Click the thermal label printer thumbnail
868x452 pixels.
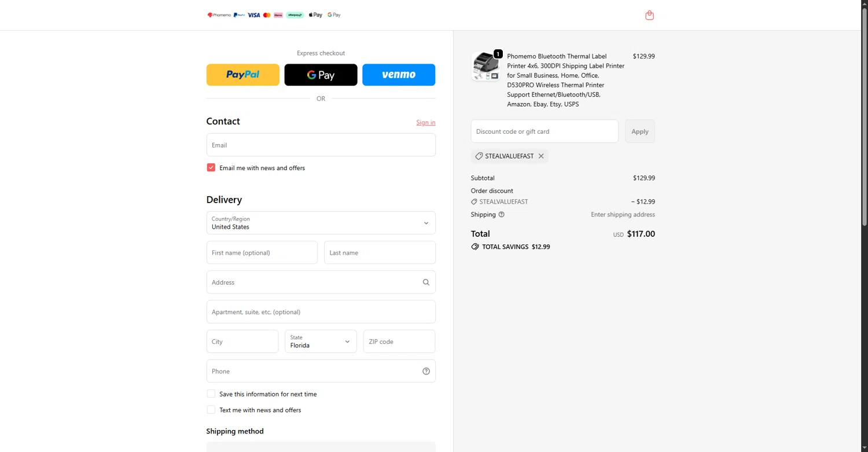[x=486, y=66]
